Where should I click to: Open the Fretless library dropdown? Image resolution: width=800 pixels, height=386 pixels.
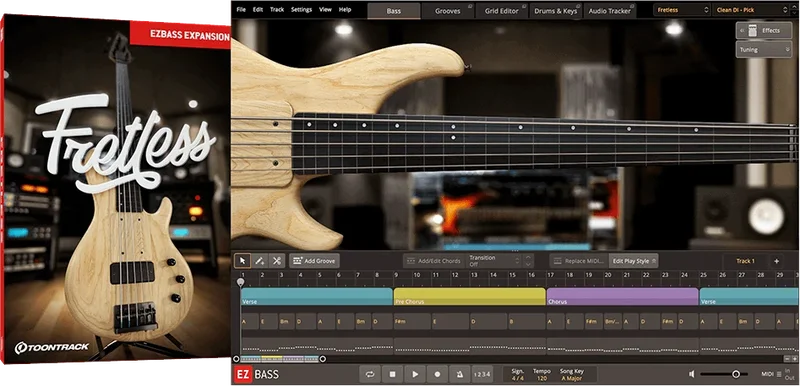click(682, 10)
